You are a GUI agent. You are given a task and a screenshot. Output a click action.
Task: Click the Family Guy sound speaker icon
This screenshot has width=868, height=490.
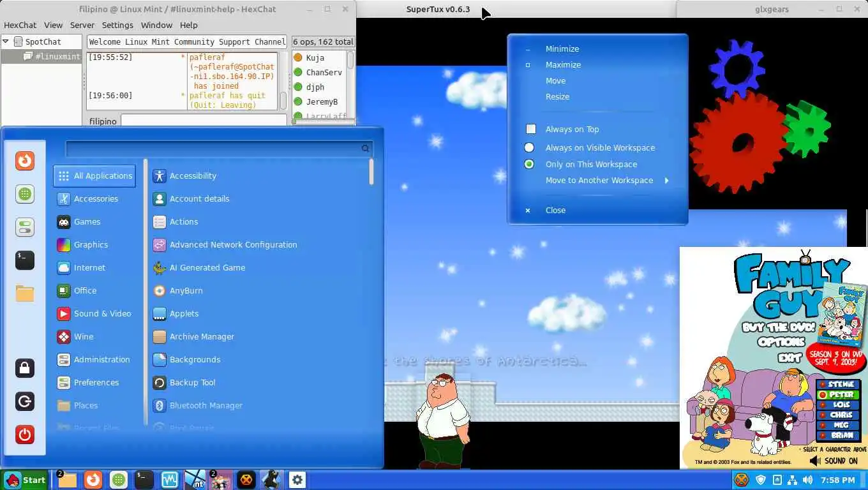coord(814,461)
